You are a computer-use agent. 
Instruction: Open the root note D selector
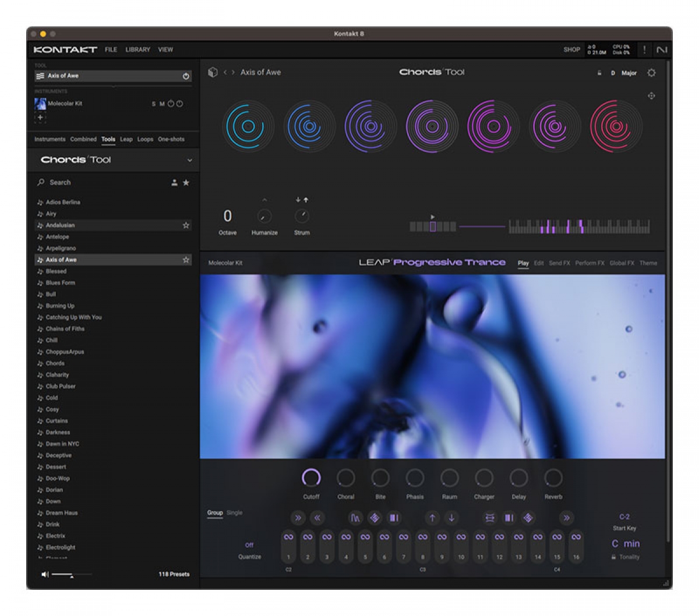pyautogui.click(x=613, y=73)
